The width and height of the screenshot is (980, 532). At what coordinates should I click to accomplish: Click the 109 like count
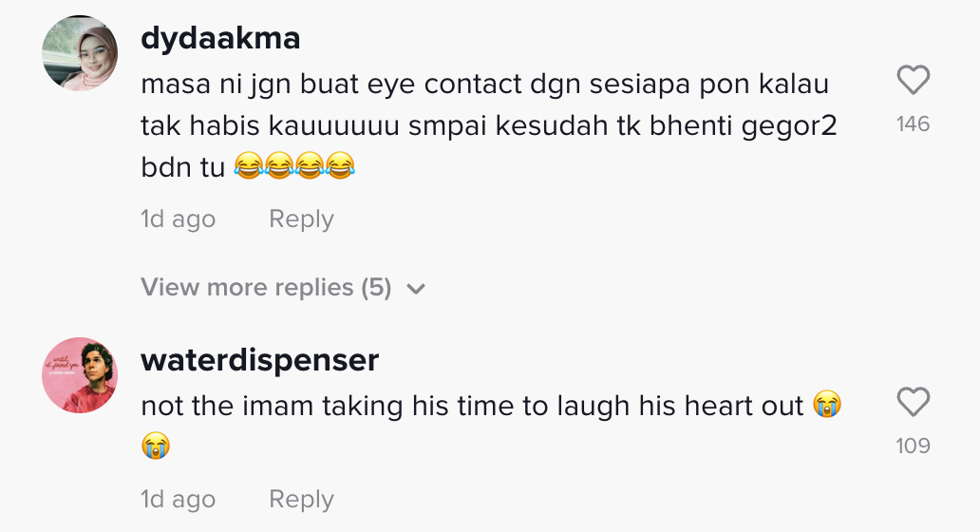913,446
